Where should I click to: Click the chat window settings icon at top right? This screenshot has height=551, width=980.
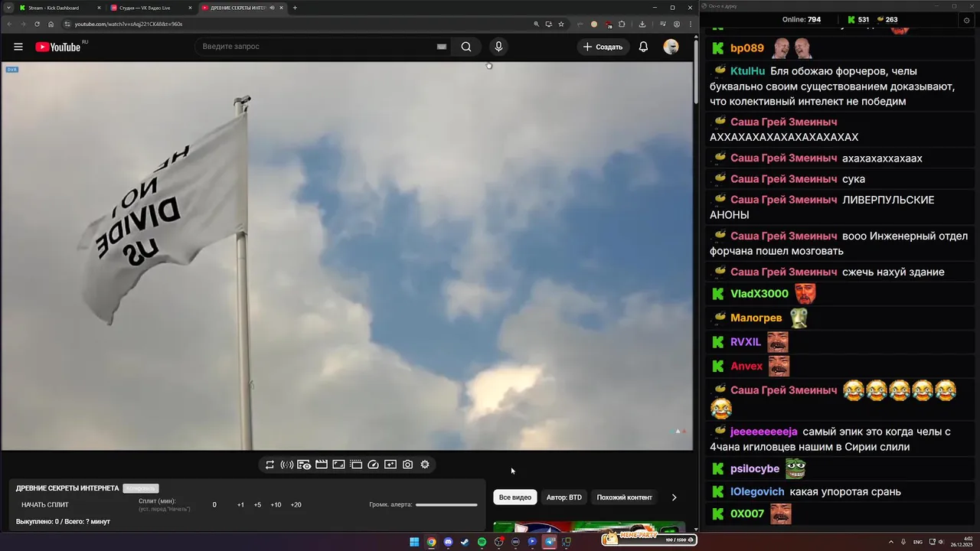point(966,20)
